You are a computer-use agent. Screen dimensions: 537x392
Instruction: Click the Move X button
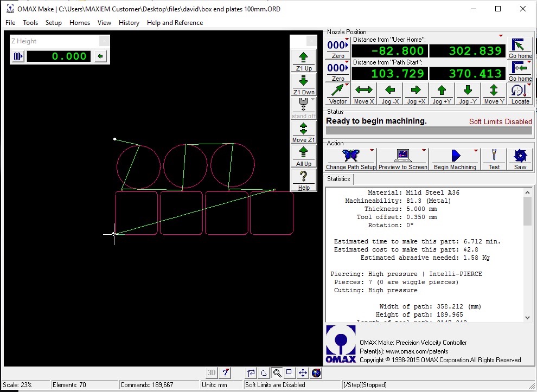pos(364,94)
